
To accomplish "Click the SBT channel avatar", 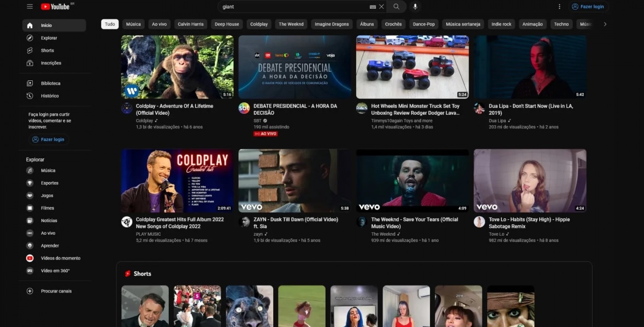I will tap(244, 108).
